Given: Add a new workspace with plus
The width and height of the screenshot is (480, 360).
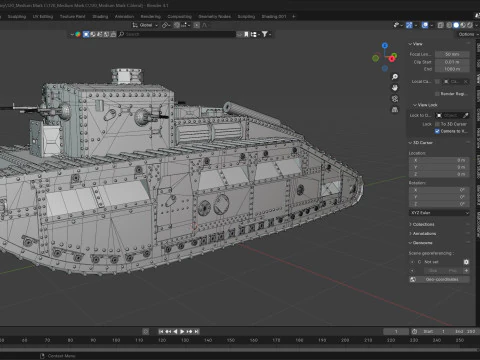Looking at the screenshot, I should tap(294, 16).
